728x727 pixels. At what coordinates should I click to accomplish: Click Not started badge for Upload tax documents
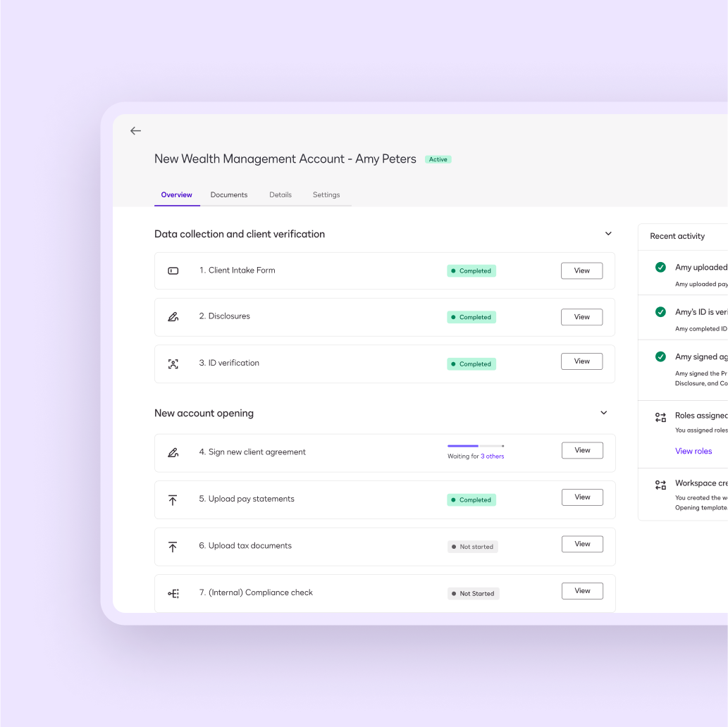(x=473, y=547)
